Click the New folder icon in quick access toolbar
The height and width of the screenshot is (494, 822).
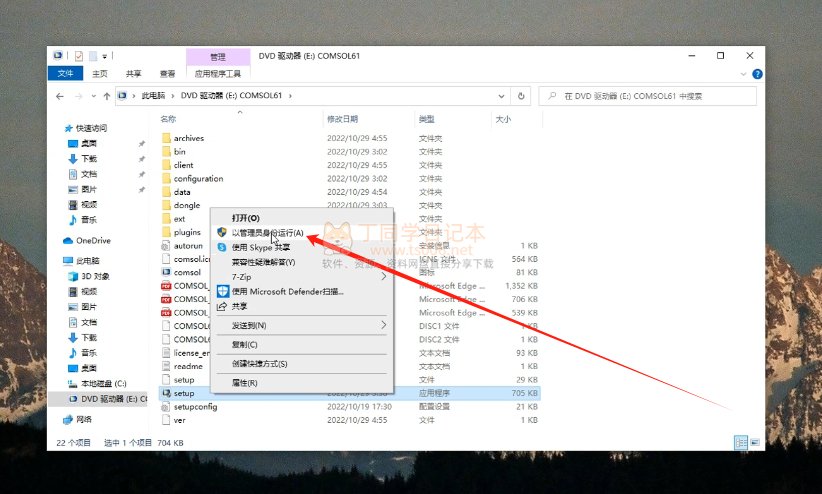click(x=93, y=56)
